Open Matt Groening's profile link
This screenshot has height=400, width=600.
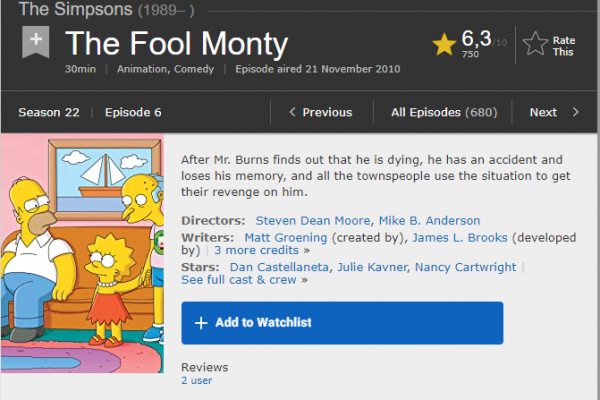click(x=286, y=238)
